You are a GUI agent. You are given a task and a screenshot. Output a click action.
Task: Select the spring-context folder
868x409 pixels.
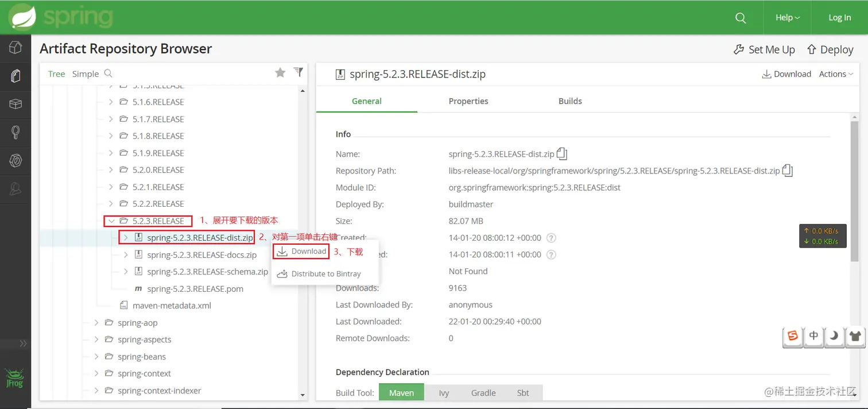click(144, 373)
